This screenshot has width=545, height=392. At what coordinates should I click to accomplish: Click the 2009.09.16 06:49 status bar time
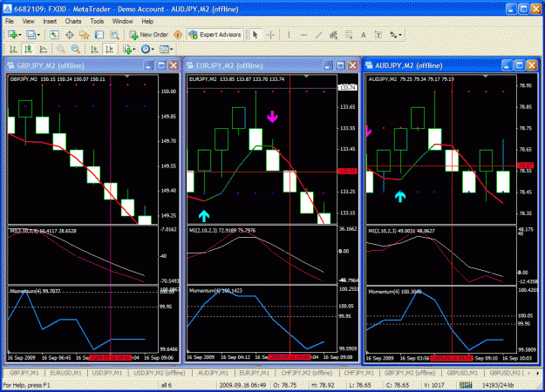(x=242, y=385)
